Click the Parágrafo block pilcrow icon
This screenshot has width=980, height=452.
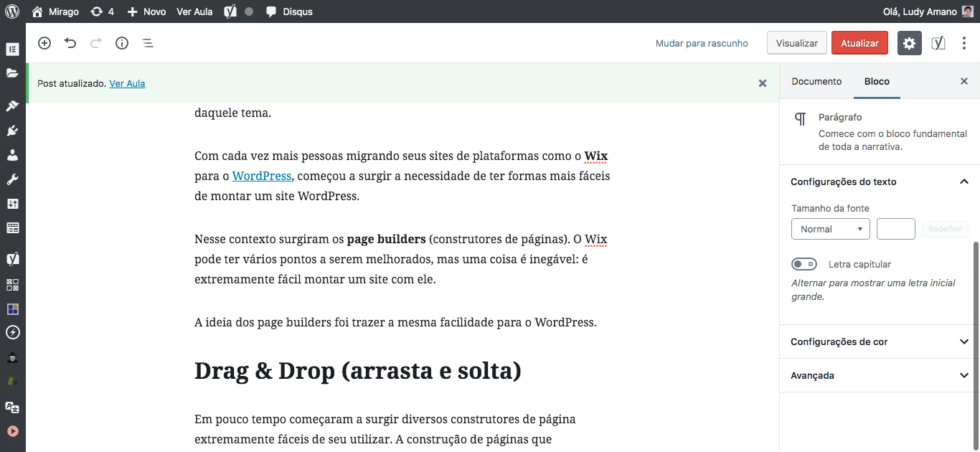(x=801, y=119)
